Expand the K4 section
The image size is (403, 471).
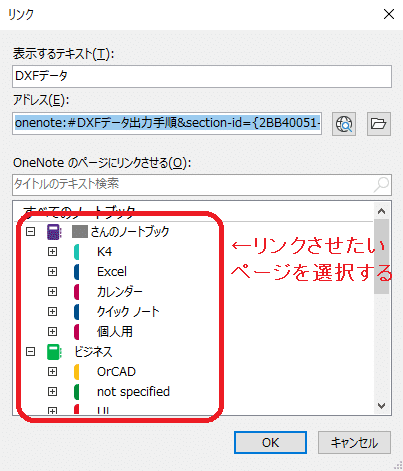[52, 251]
